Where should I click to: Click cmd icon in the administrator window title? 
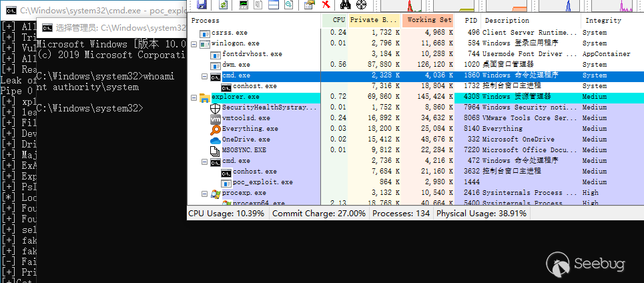click(x=47, y=27)
